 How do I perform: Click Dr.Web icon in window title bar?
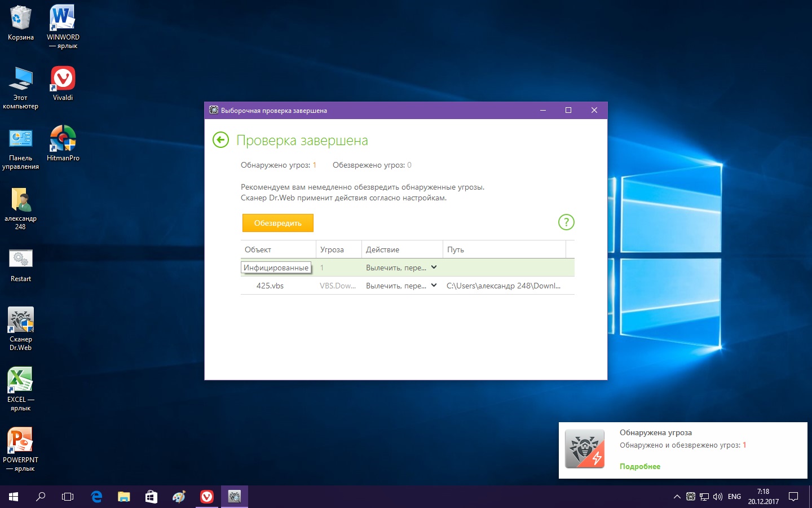(214, 110)
